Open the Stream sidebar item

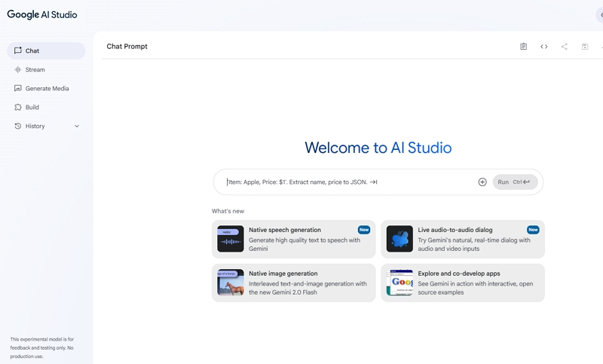(x=46, y=69)
